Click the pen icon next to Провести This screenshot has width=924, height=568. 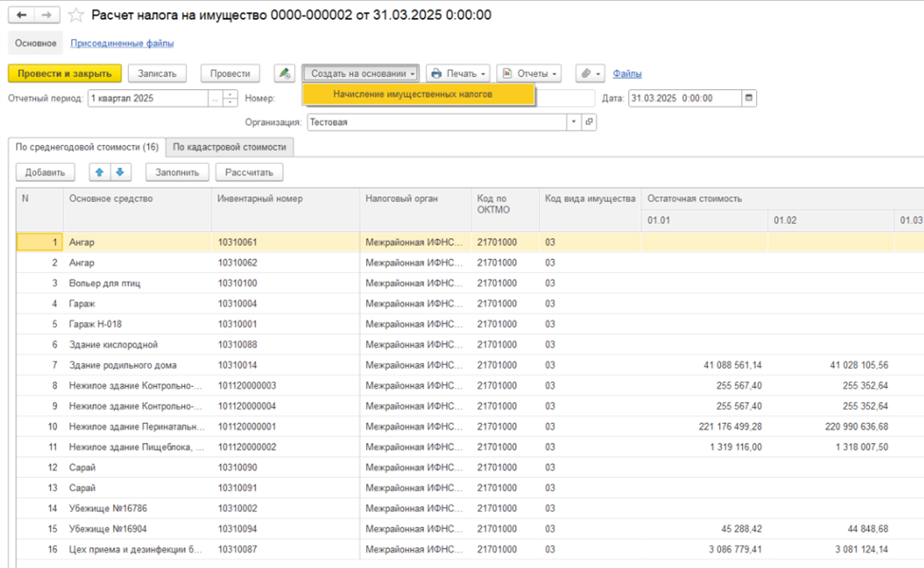pyautogui.click(x=285, y=74)
